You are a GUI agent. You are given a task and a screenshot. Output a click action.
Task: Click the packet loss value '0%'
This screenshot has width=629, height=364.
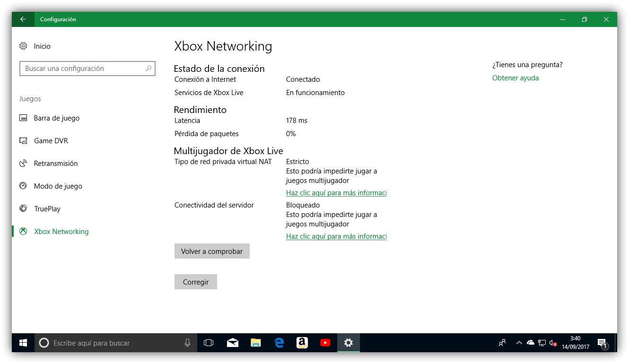pyautogui.click(x=291, y=134)
